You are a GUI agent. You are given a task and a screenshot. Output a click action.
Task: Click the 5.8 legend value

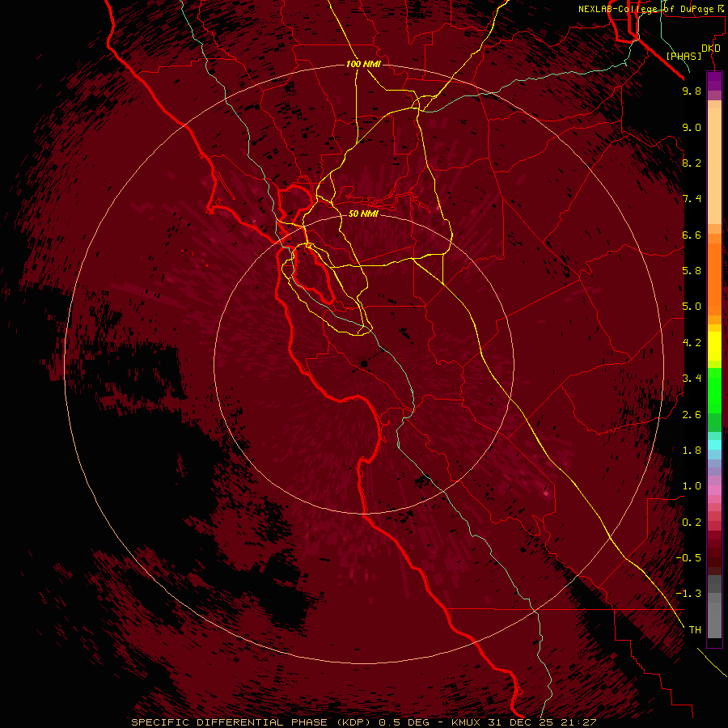pos(692,271)
